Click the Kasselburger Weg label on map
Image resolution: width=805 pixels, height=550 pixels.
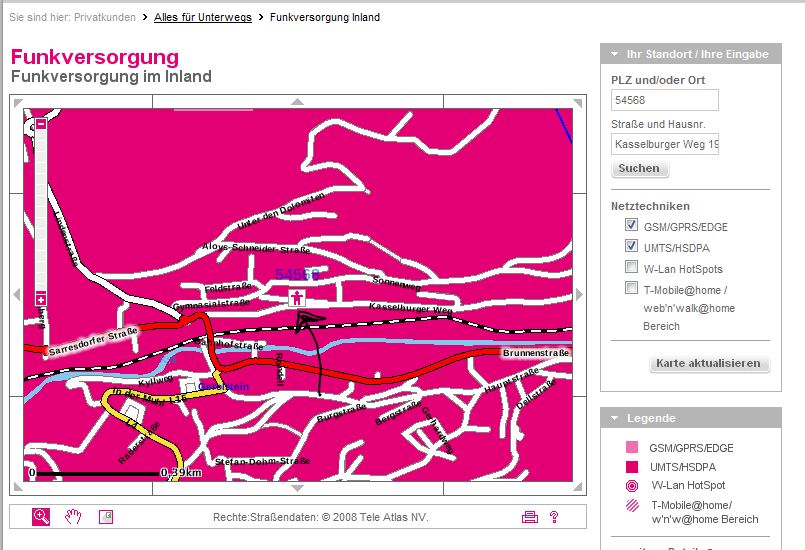click(411, 308)
